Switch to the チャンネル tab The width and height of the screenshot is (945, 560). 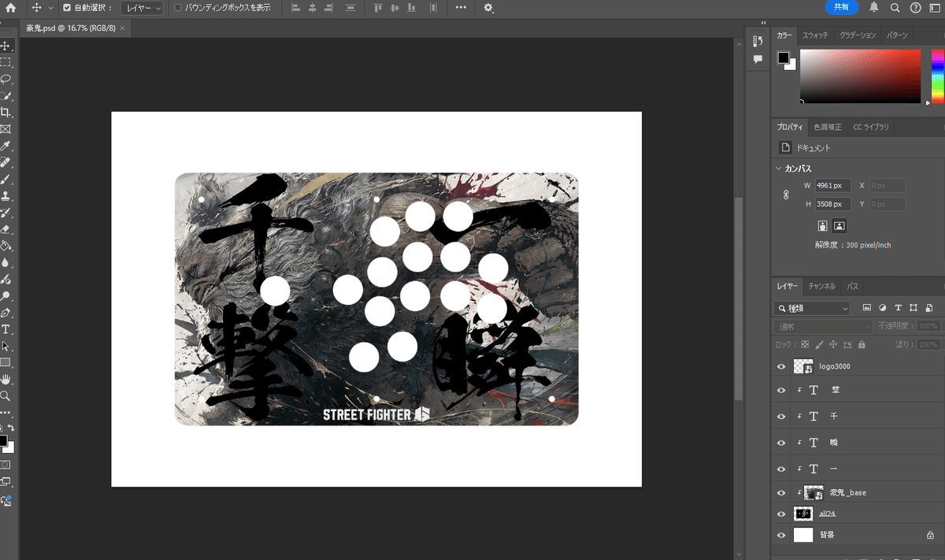coord(821,286)
